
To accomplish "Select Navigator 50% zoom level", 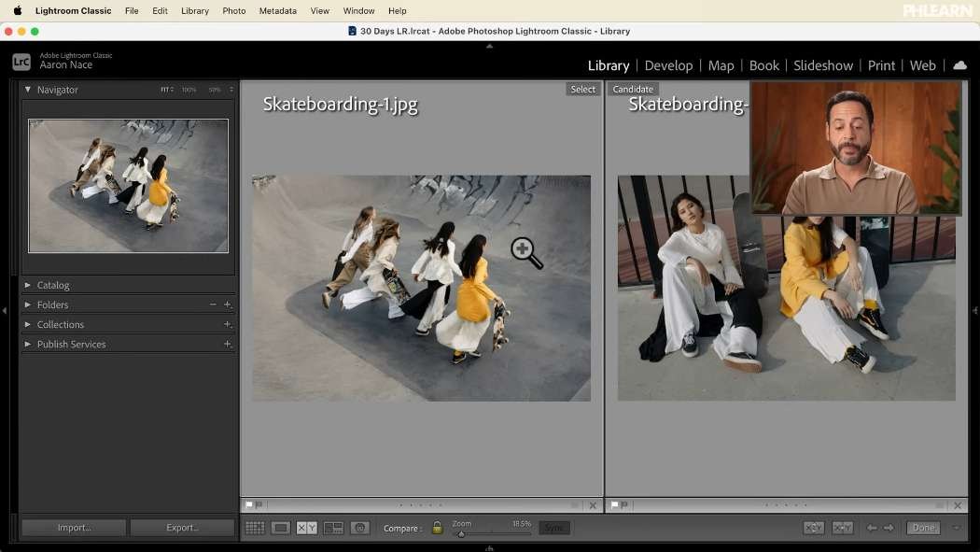I will tap(215, 90).
